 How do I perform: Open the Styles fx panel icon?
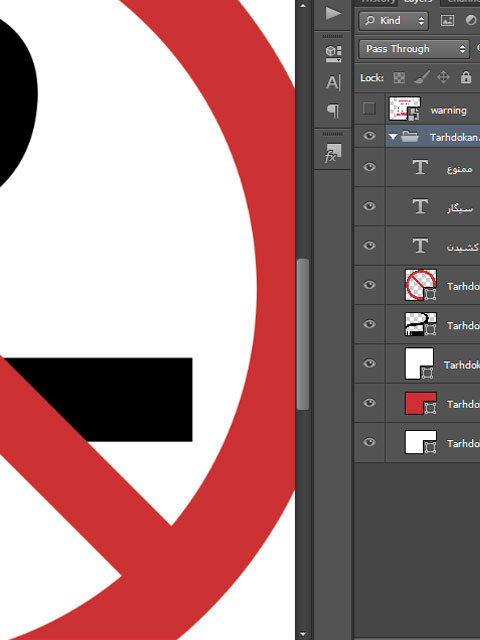click(333, 153)
